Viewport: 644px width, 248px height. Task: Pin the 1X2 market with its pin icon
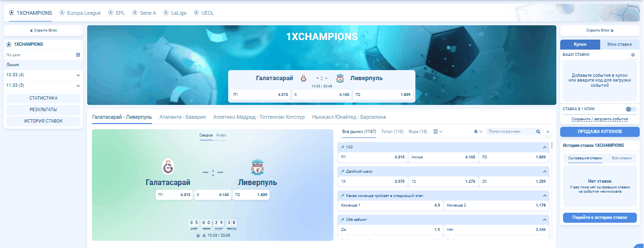(342, 147)
